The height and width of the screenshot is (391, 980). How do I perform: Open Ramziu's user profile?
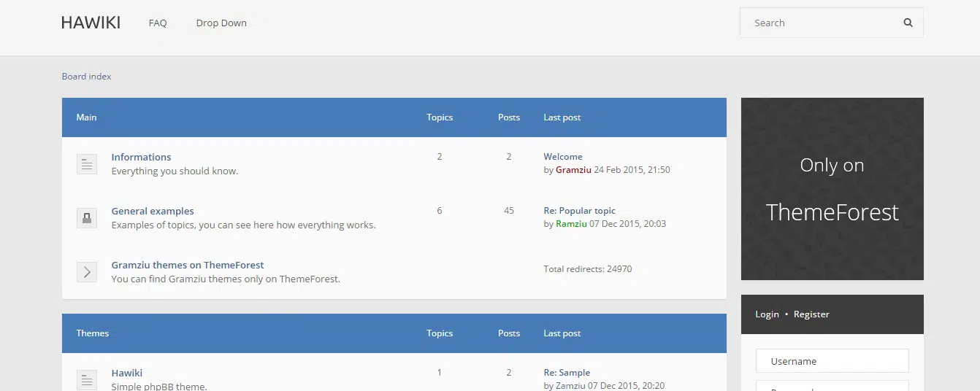pyautogui.click(x=571, y=224)
